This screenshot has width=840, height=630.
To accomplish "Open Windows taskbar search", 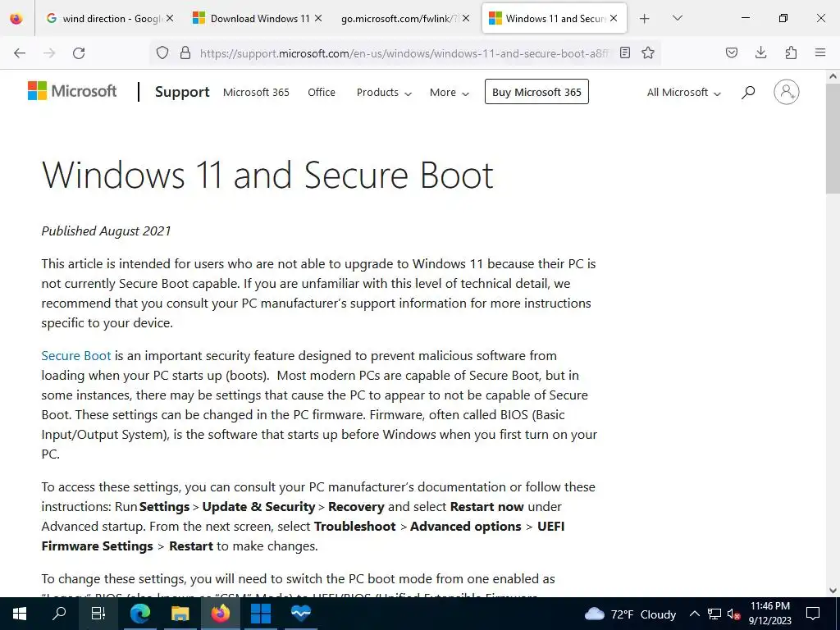I will click(x=59, y=614).
